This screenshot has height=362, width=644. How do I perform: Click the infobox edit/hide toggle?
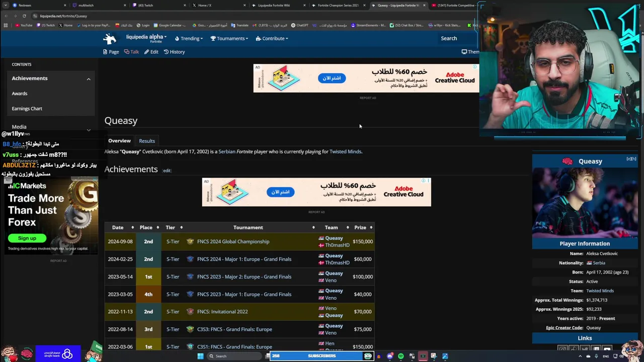click(631, 159)
